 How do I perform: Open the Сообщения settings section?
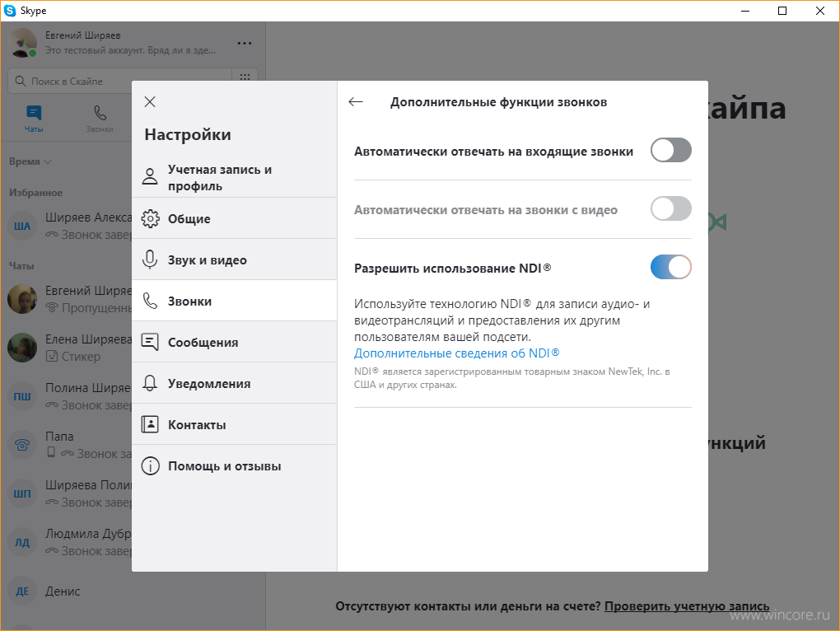click(235, 343)
